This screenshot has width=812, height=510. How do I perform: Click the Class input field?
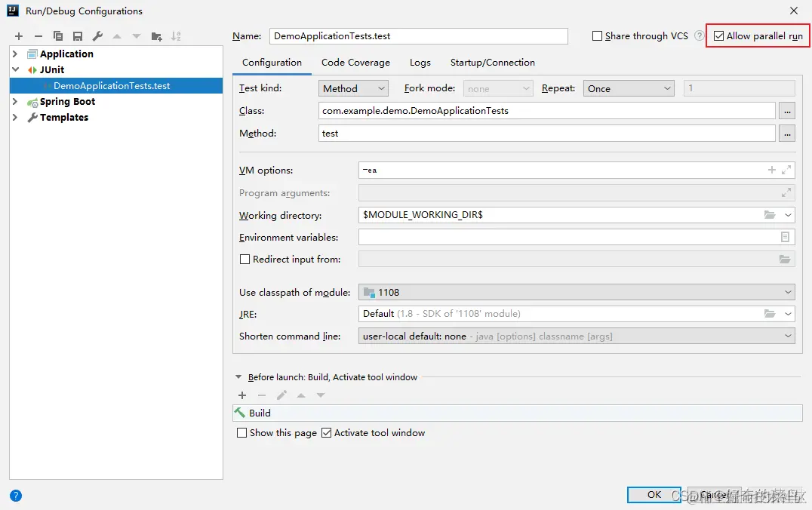pyautogui.click(x=547, y=111)
